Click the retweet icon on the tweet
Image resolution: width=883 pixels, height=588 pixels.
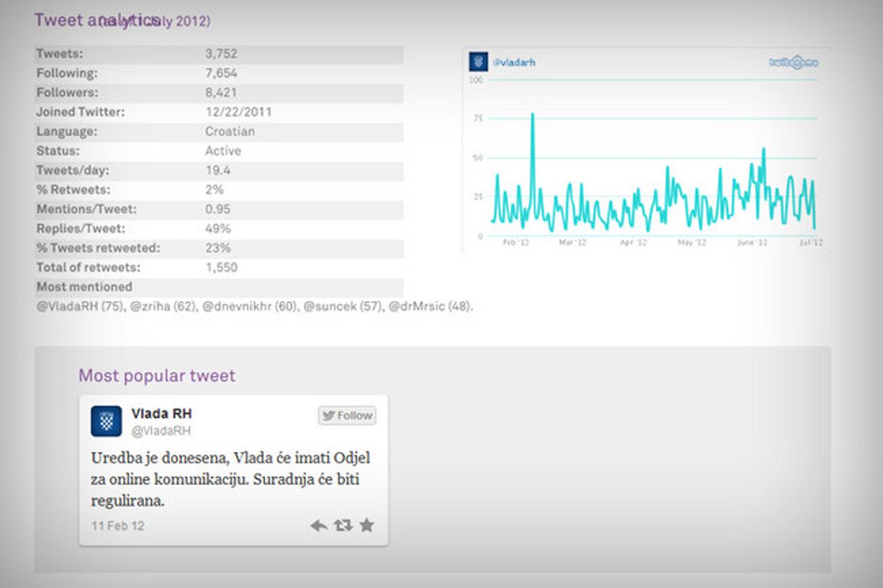pos(343,526)
